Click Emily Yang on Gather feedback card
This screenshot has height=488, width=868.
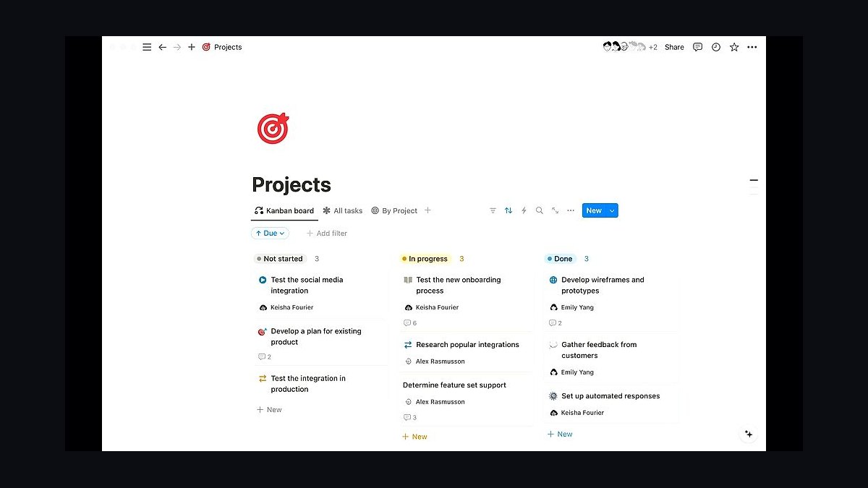tap(572, 372)
